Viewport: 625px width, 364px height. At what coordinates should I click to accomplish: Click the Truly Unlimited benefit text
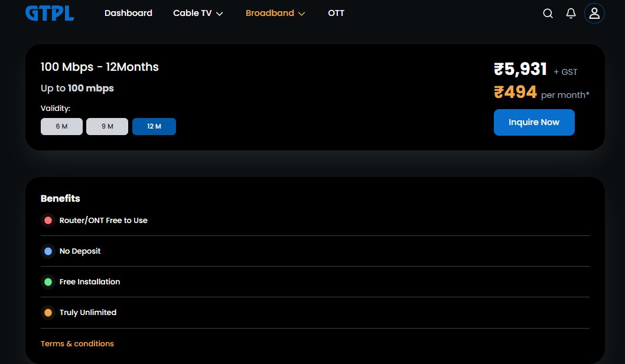88,313
